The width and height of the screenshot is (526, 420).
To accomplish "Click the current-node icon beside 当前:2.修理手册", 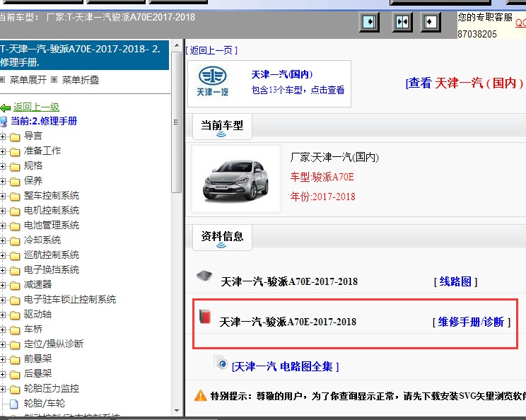I will coord(4,122).
